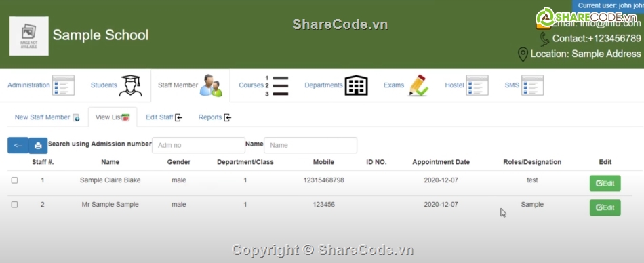This screenshot has width=644, height=263.
Task: Open the Departments menu link
Action: tap(323, 85)
